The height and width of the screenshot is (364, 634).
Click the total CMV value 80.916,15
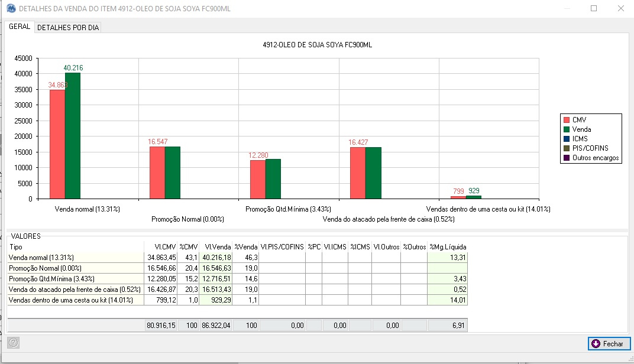click(x=161, y=325)
